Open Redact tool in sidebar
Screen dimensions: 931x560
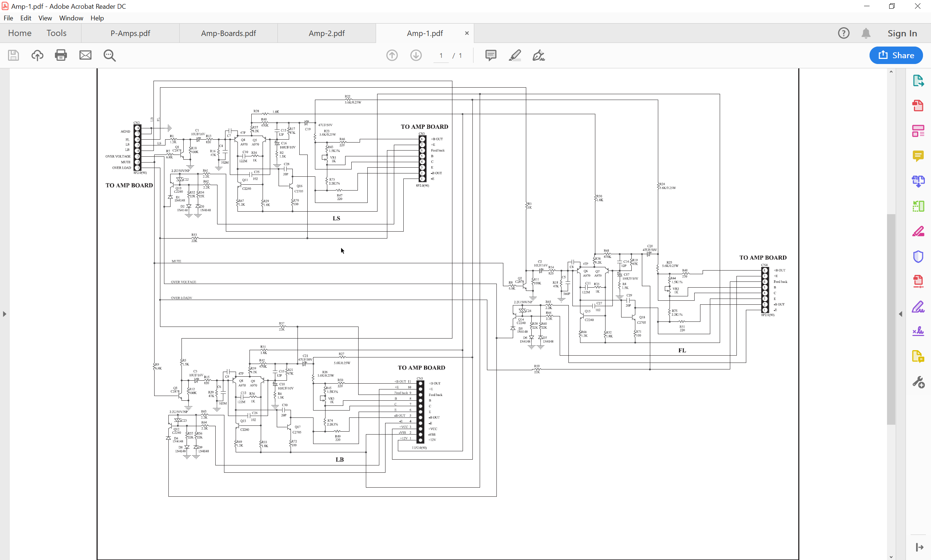click(918, 231)
